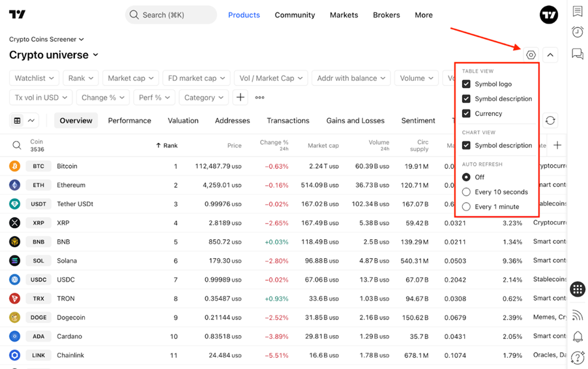
Task: Open the FD market cap filter dropdown
Action: (x=196, y=78)
